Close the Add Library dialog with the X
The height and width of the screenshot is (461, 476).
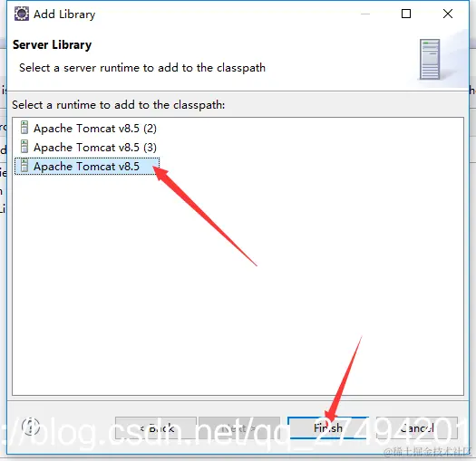448,14
